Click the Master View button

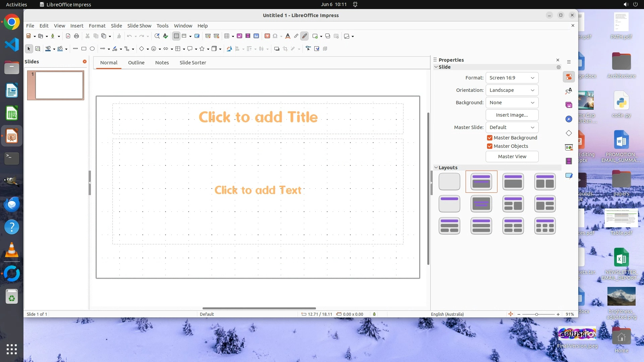512,157
